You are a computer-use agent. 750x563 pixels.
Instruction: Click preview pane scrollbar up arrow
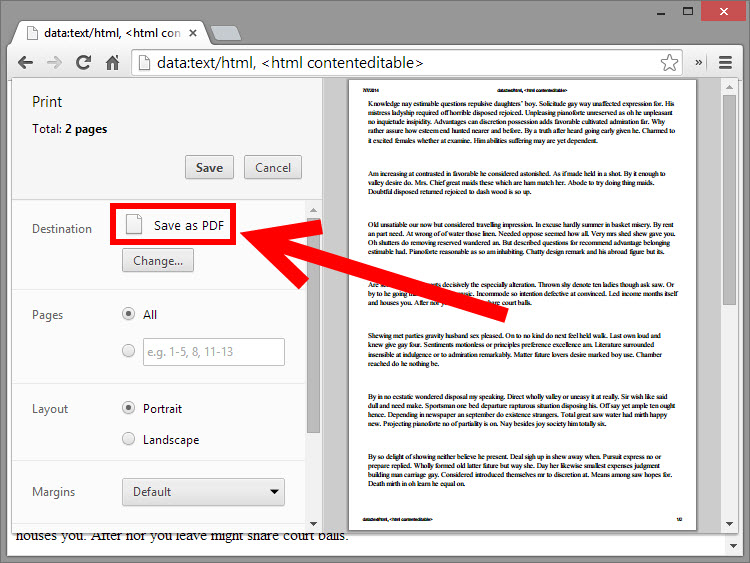click(x=729, y=87)
